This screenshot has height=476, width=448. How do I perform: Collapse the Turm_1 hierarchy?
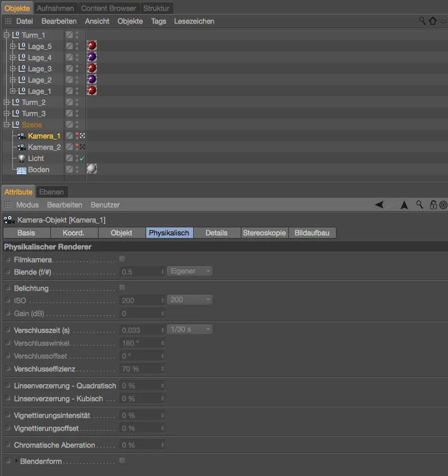click(x=6, y=35)
